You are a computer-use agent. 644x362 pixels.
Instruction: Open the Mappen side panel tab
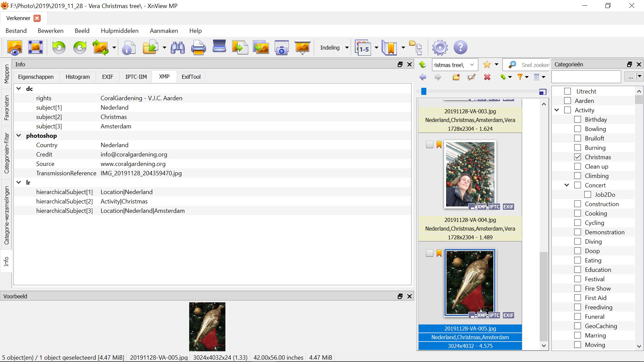tap(6, 74)
